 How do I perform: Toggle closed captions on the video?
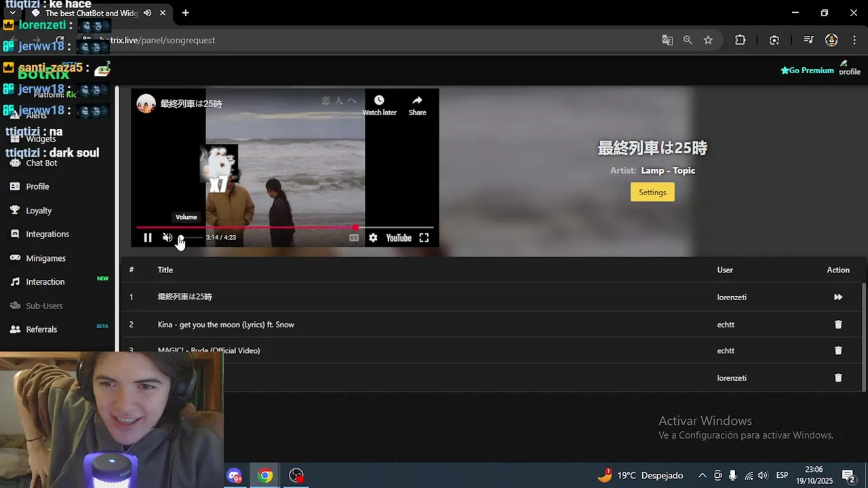coord(354,238)
